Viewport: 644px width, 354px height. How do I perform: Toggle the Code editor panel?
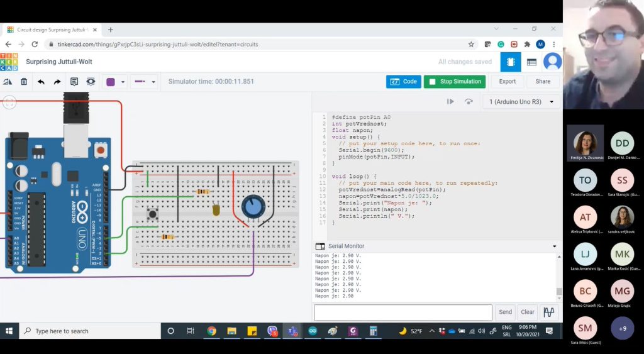403,81
